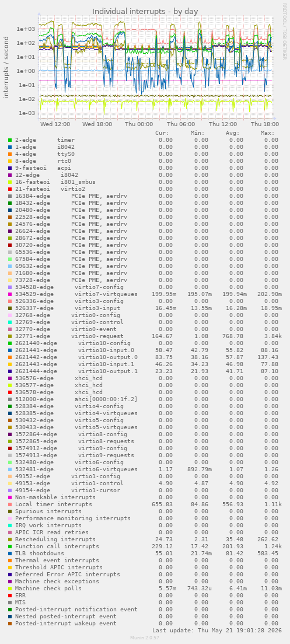Click the Munin 2.0.57 footer text

click(145, 638)
